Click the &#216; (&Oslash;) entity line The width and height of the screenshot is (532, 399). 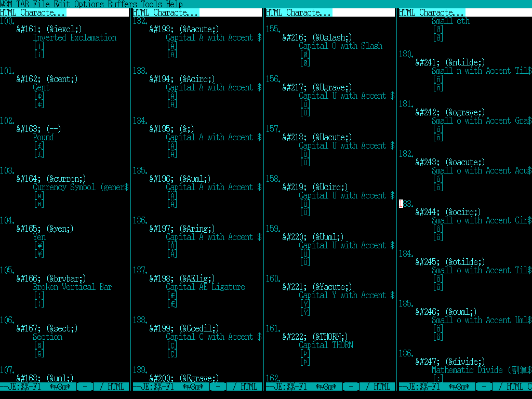(317, 37)
